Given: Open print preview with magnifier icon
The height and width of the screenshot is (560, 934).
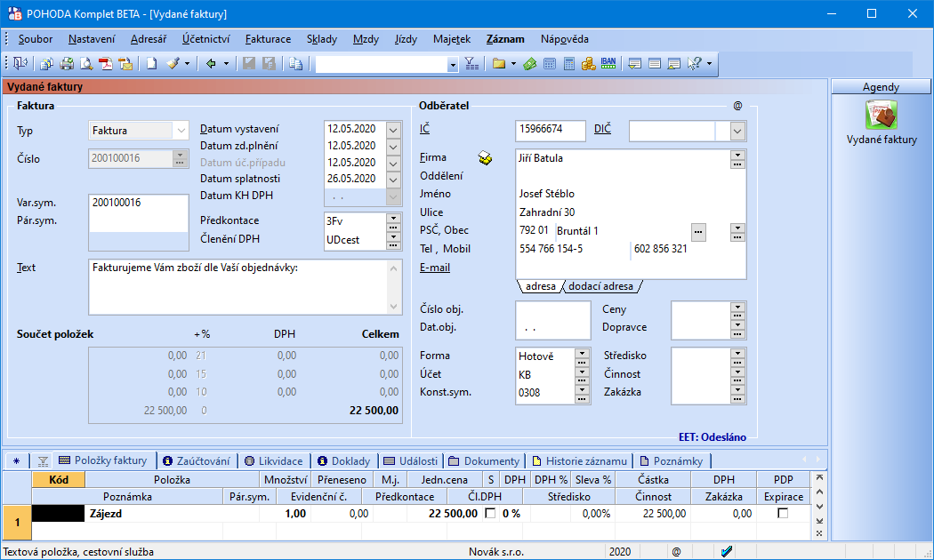Looking at the screenshot, I should [x=86, y=63].
